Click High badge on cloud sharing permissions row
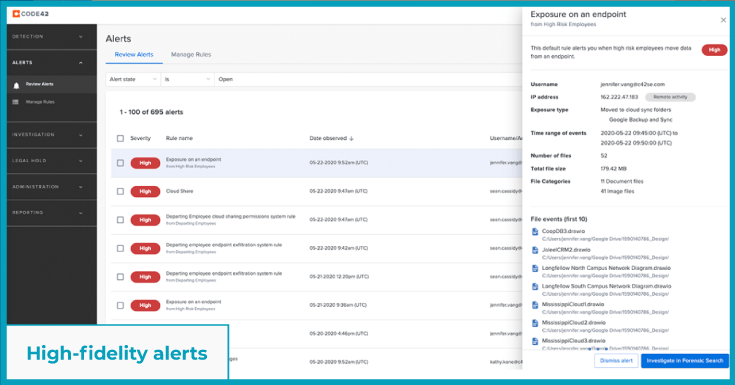This screenshot has width=735, height=385. (x=145, y=220)
